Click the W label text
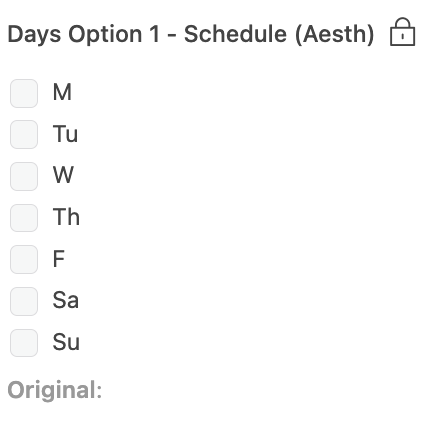This screenshot has height=428, width=446. [x=63, y=175]
